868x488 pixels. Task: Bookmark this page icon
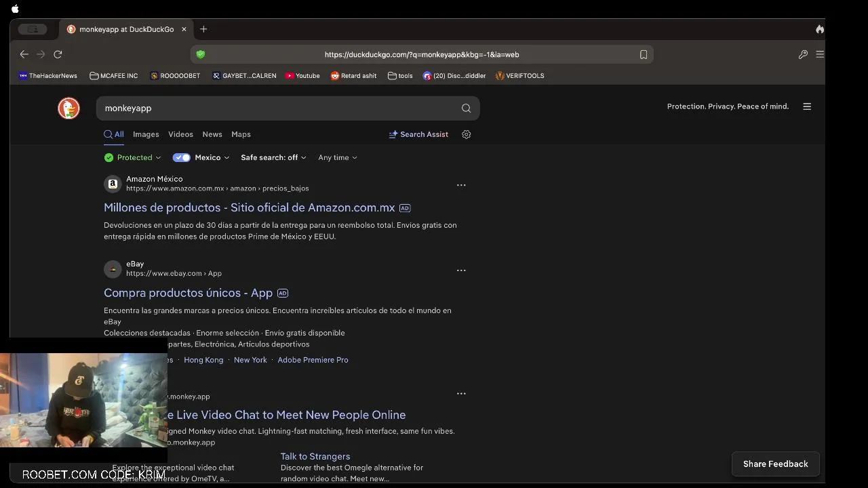644,54
